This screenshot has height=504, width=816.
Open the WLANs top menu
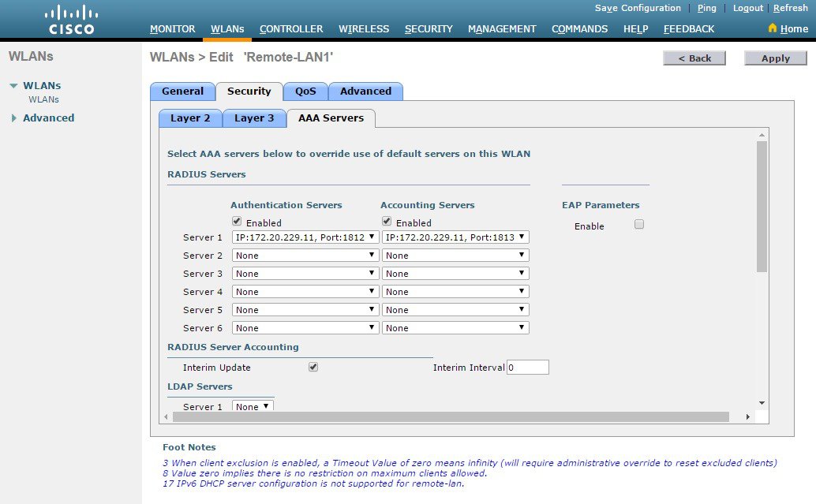[x=227, y=29]
